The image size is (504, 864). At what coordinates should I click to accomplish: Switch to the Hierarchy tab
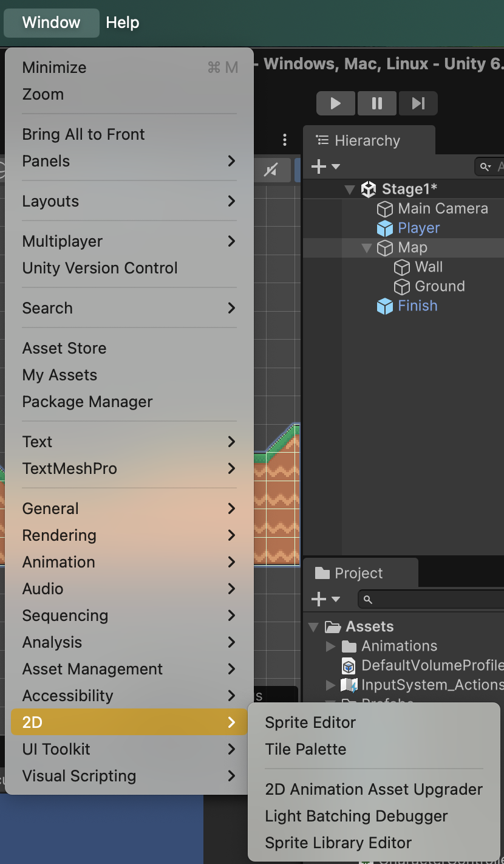pyautogui.click(x=369, y=140)
